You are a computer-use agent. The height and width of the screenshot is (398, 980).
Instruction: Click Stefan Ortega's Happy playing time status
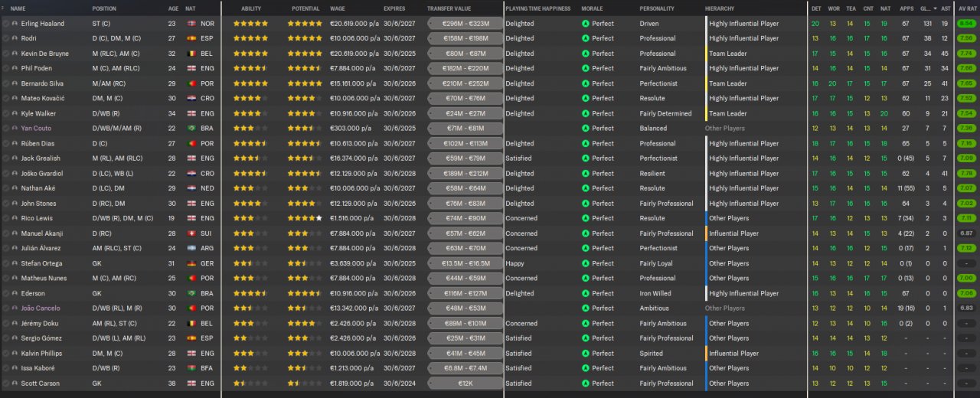coord(514,263)
